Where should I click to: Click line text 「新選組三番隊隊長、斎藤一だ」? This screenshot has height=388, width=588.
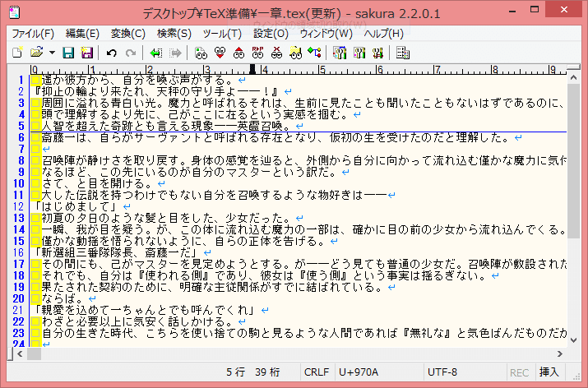(117, 252)
